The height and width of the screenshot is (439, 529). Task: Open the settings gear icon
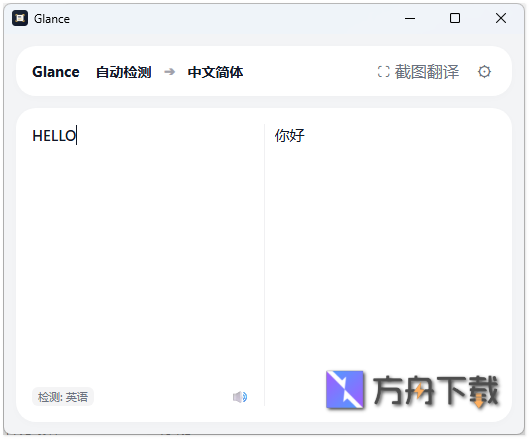(484, 72)
